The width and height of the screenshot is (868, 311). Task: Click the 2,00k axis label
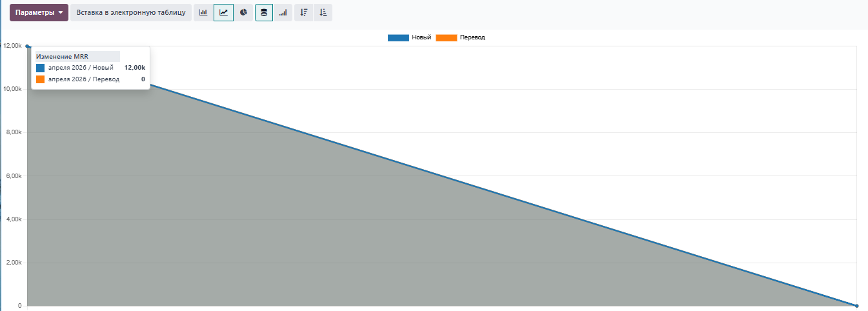(14, 263)
